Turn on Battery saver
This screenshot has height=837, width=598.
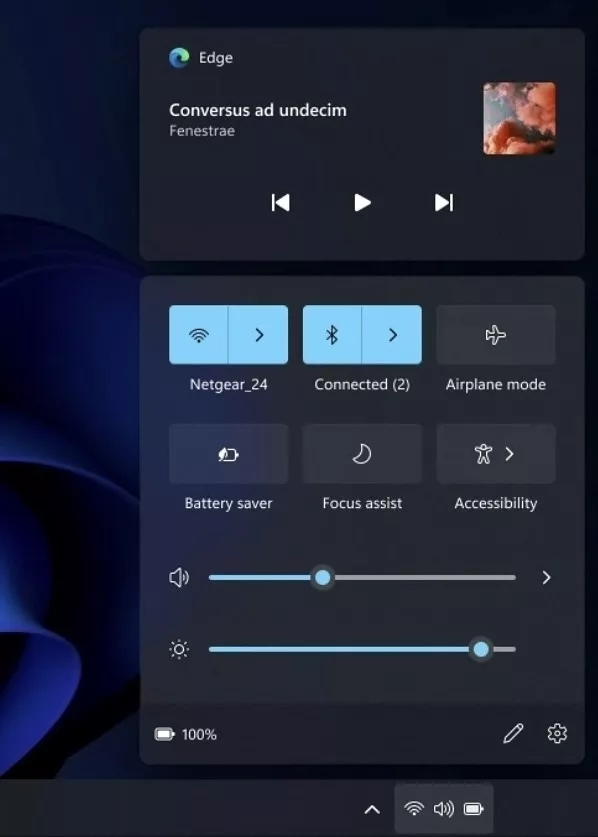coord(229,454)
